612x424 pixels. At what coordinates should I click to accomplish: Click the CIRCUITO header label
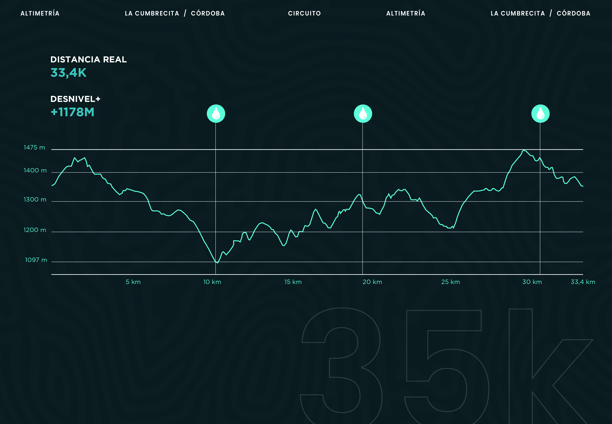click(x=304, y=13)
